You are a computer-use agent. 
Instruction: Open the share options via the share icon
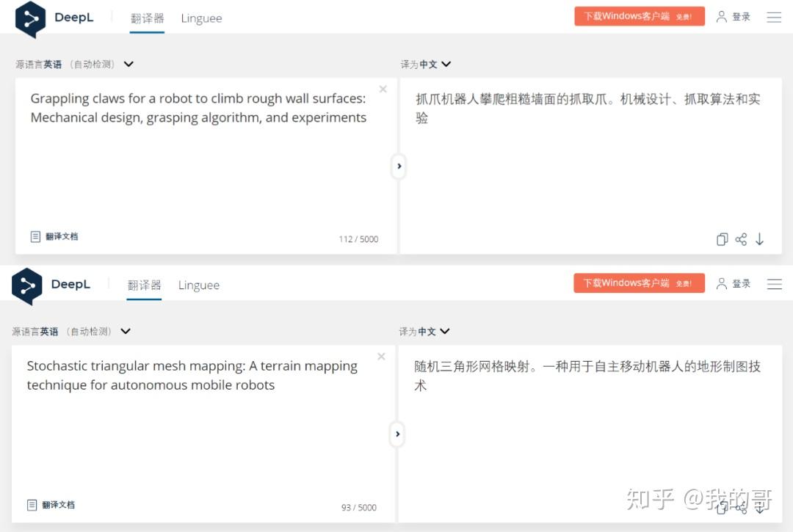(741, 239)
